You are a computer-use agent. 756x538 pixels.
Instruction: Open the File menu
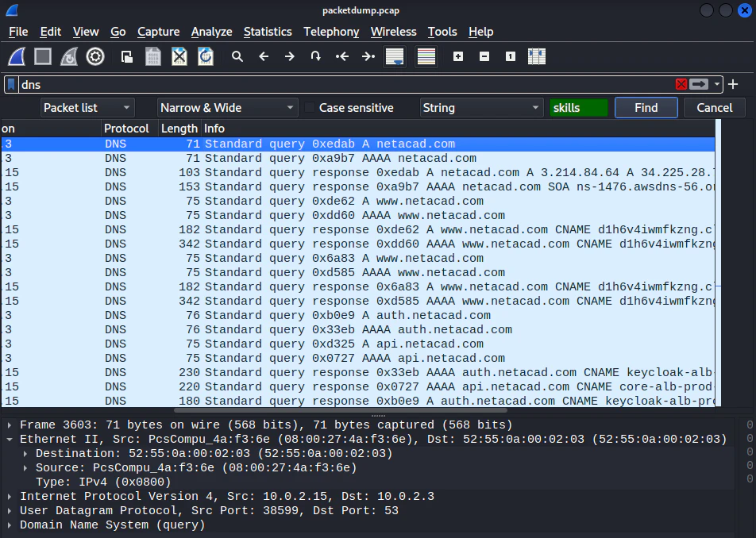point(18,32)
